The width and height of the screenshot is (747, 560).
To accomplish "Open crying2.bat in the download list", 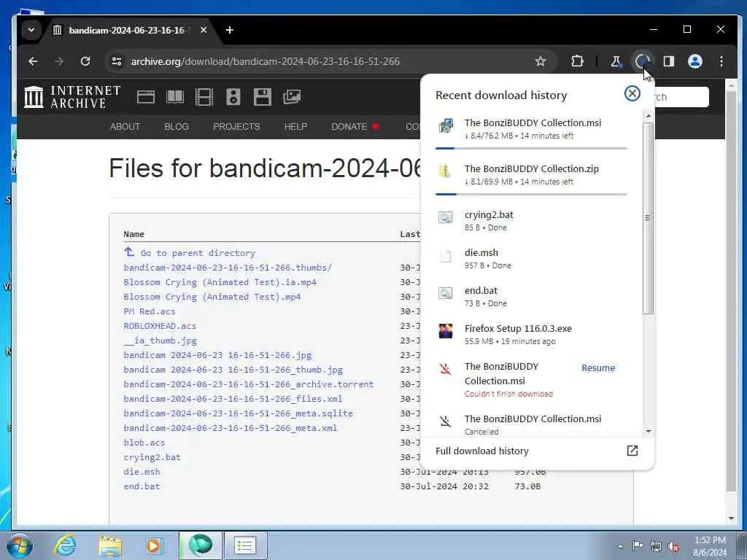I will 531,220.
